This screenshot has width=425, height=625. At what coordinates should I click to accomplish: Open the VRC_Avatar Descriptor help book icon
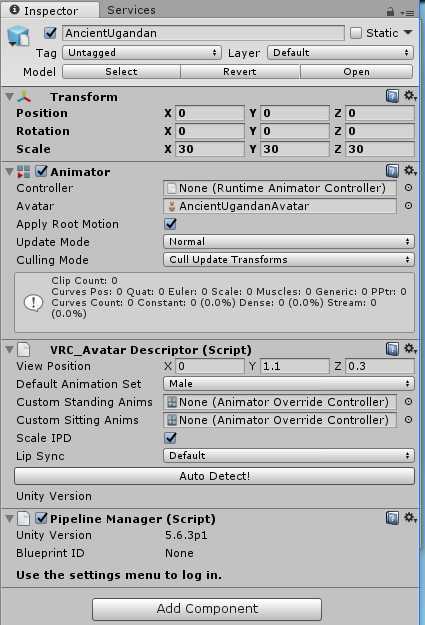(392, 349)
